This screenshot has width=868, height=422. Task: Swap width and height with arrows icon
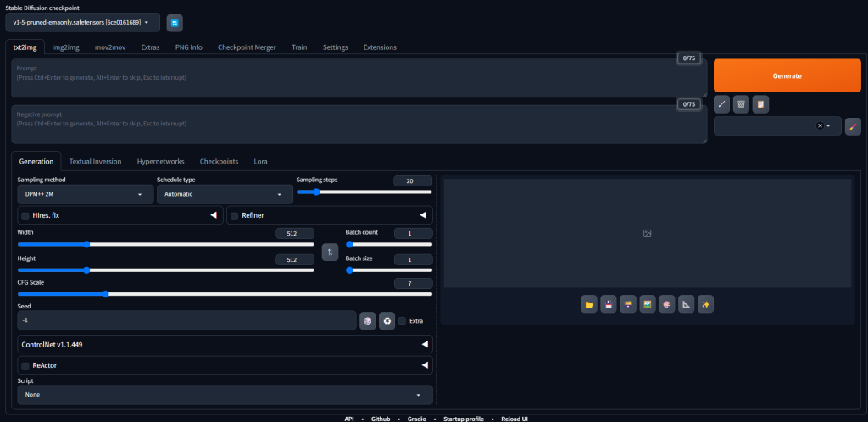coord(331,253)
